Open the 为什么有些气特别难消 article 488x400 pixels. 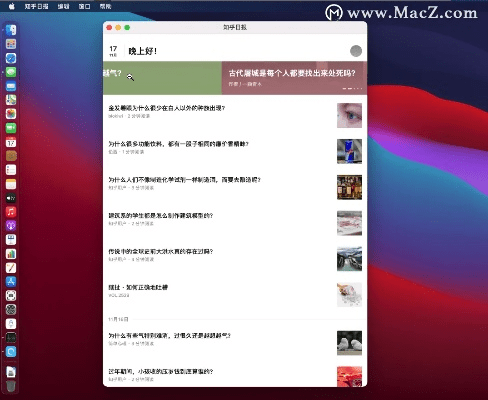pyautogui.click(x=169, y=335)
